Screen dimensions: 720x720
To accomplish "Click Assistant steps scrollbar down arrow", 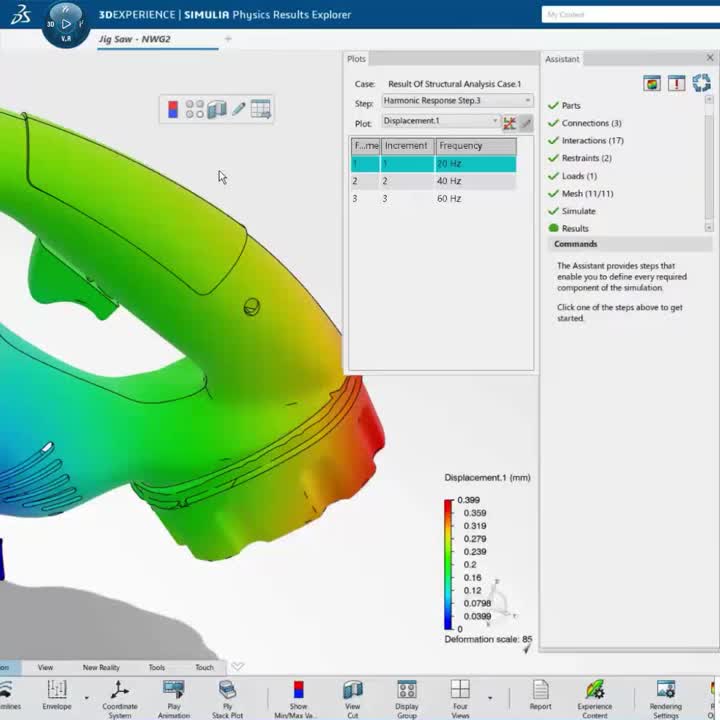I will tap(709, 227).
